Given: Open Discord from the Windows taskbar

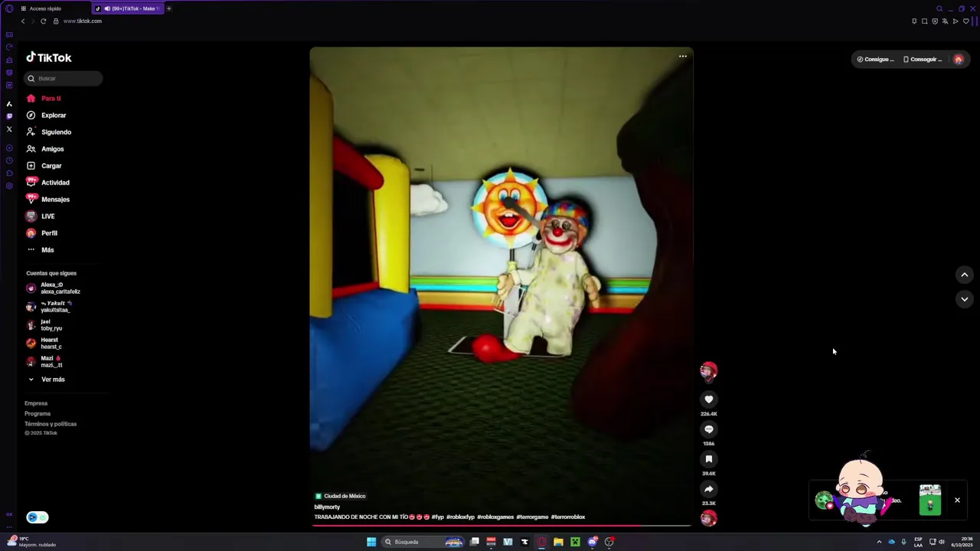Looking at the screenshot, I should tap(592, 542).
